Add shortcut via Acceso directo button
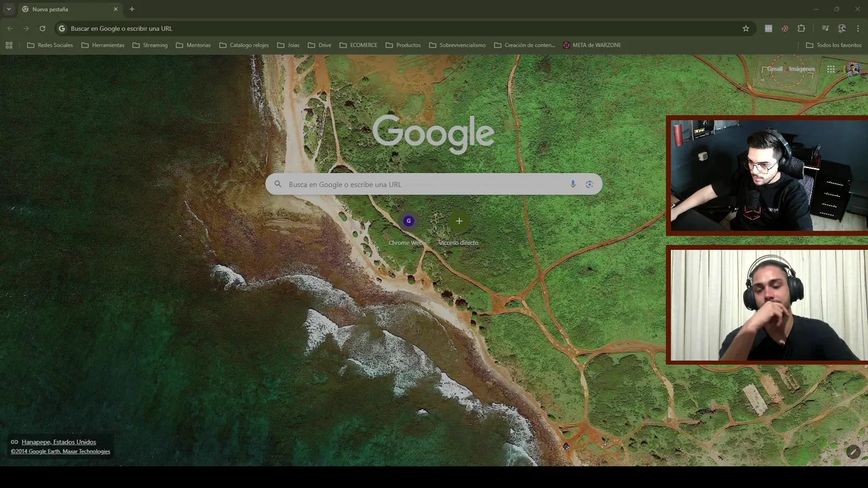 click(459, 229)
